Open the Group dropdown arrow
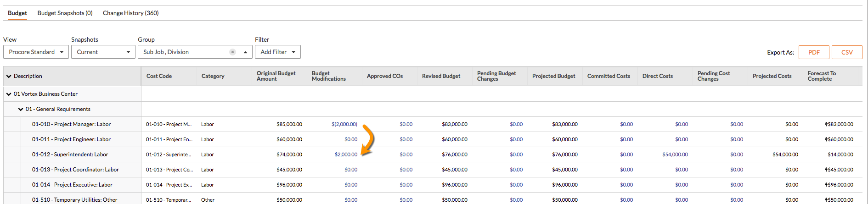The height and width of the screenshot is (204, 868). [245, 52]
